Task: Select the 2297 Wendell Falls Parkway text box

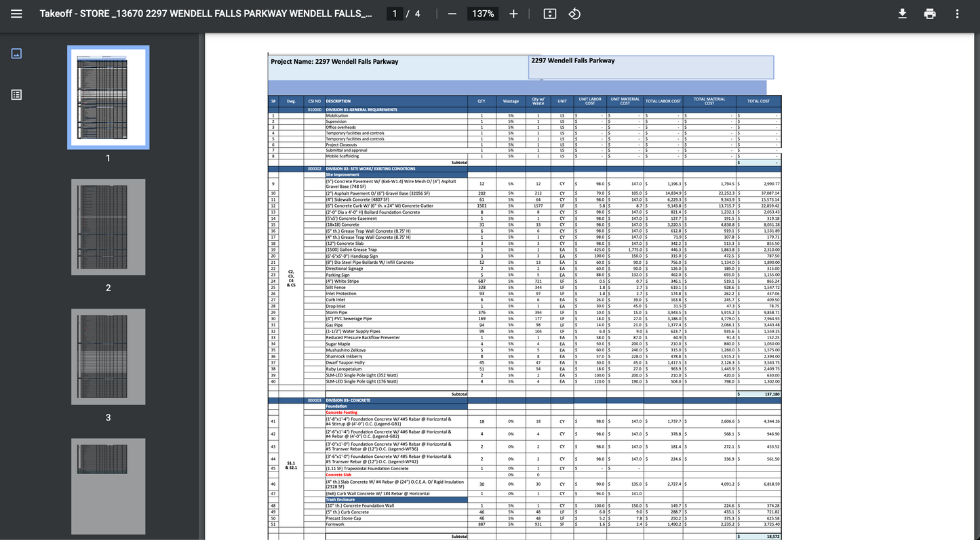Action: pyautogui.click(x=650, y=66)
